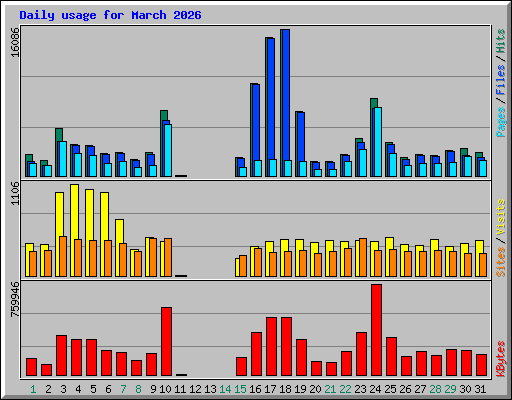512x400 pixels.
Task: Click day 24 on the x-axis
Action: click(x=375, y=389)
